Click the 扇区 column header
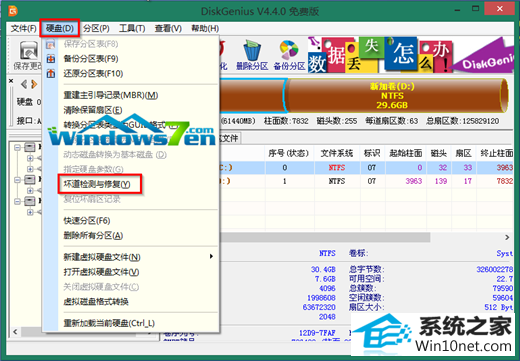Viewport: 520px width, 361px height. pyautogui.click(x=464, y=153)
